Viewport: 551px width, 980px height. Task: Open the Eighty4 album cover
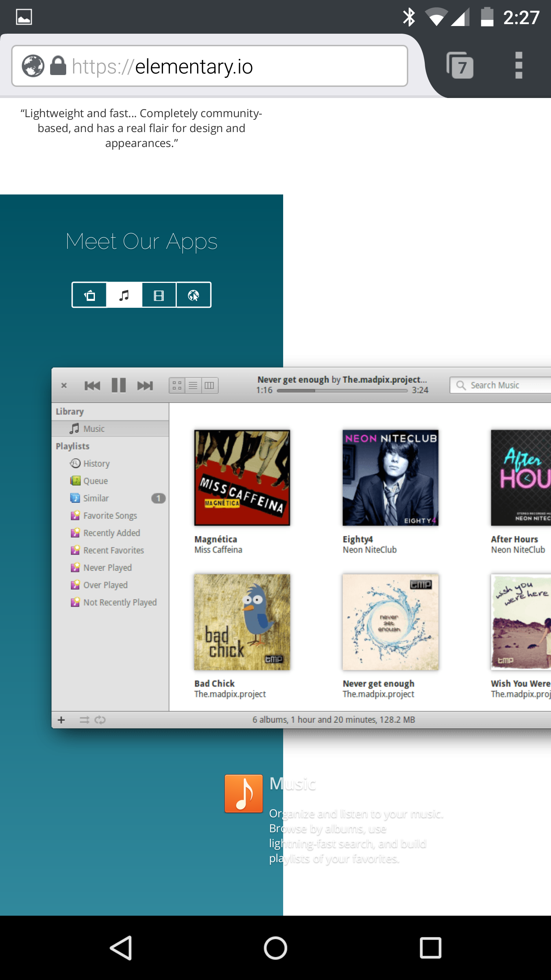(x=391, y=478)
